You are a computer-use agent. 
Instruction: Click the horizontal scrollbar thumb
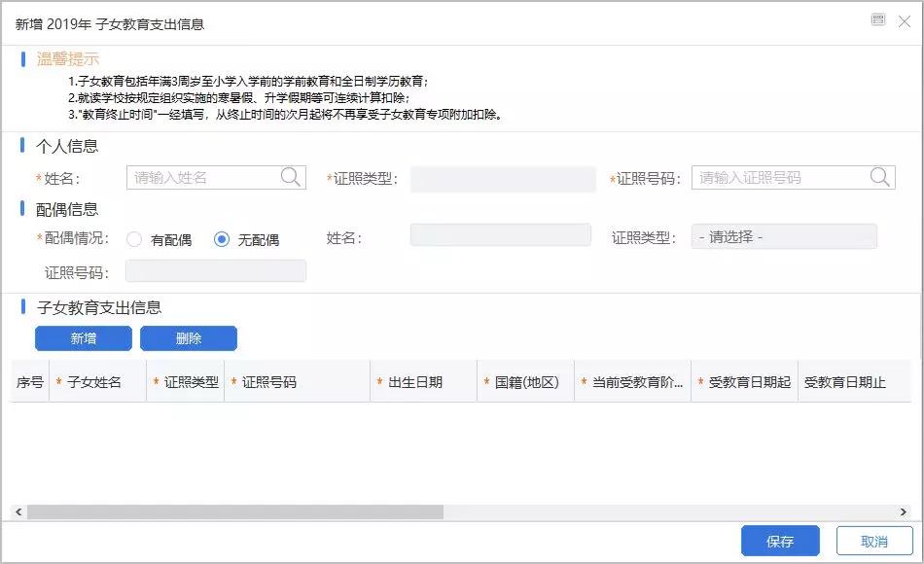[x=235, y=512]
